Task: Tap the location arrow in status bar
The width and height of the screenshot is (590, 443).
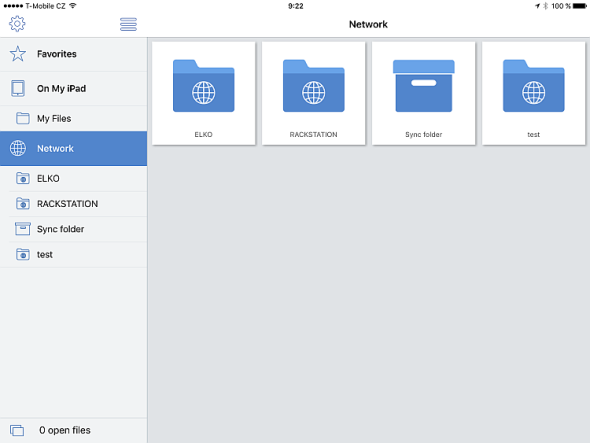Action: [538, 6]
